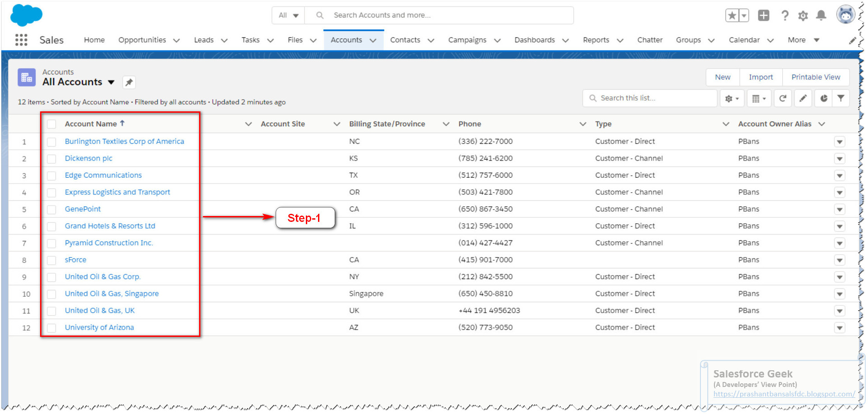This screenshot has width=868, height=414.
Task: Refresh the accounts list
Action: tap(783, 98)
